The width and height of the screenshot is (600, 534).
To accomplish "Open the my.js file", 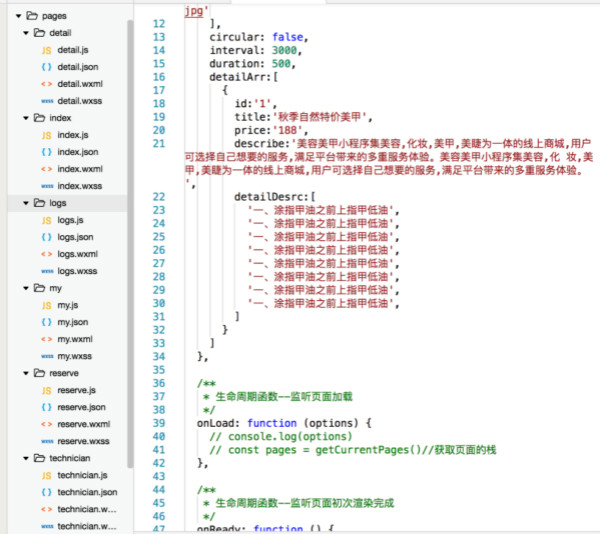I will (x=68, y=305).
